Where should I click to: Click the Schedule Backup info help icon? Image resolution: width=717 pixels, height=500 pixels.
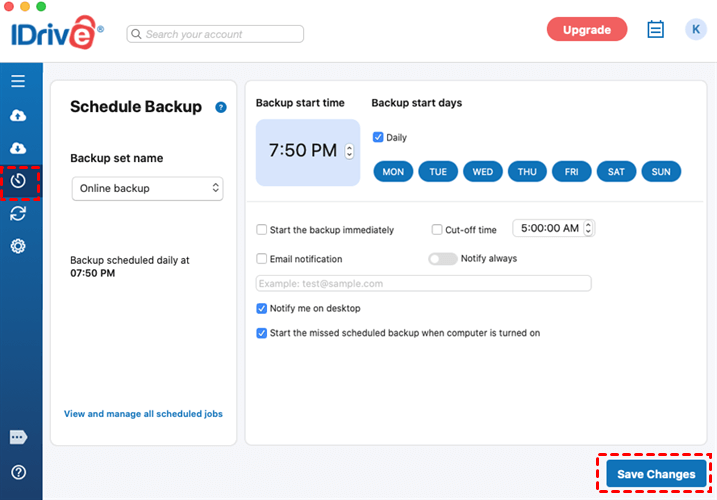(x=221, y=107)
